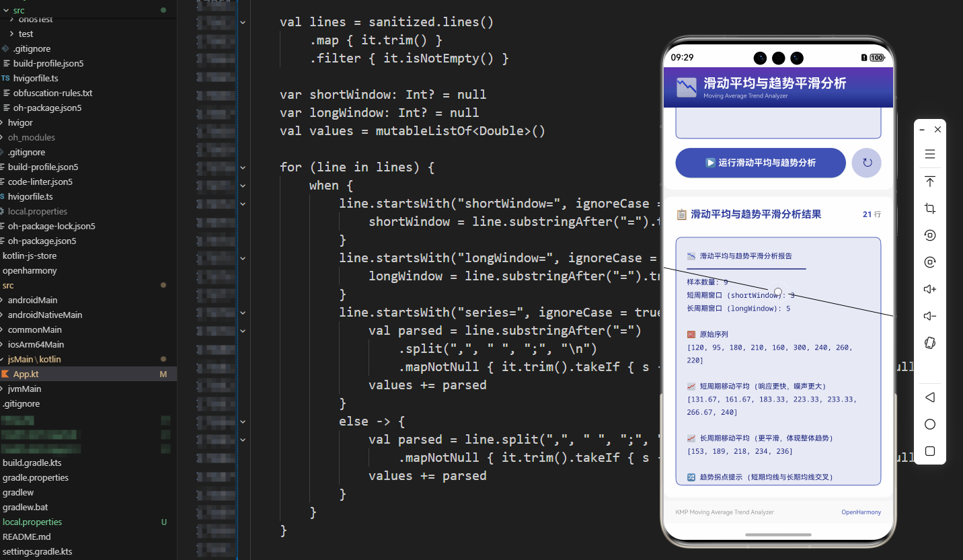Rotate the emulator screen clockwise
Screen dimensions: 963x560
(x=930, y=262)
